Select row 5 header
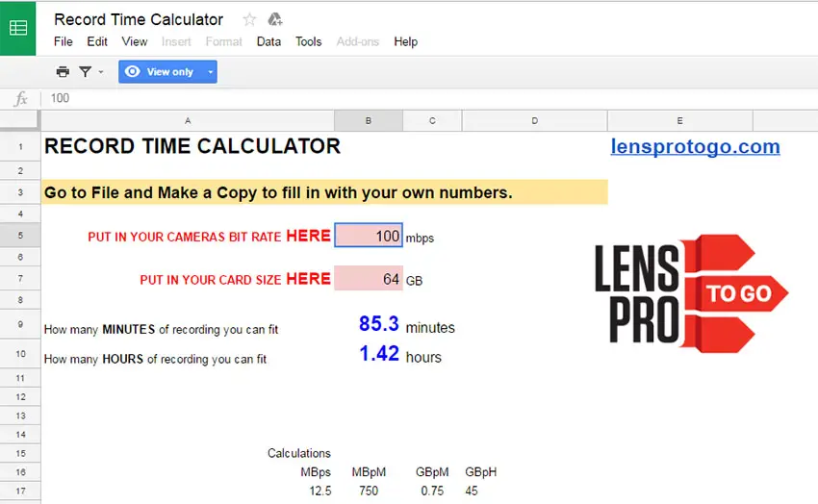Image resolution: width=818 pixels, height=504 pixels. (x=20, y=235)
